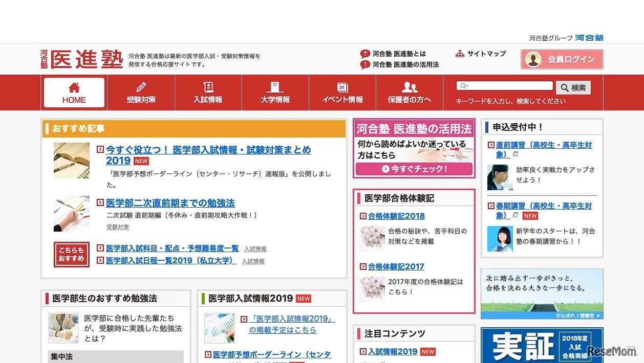Click the people icon for 保護者の方へ
Screen dimensions: 644x363
[410, 86]
